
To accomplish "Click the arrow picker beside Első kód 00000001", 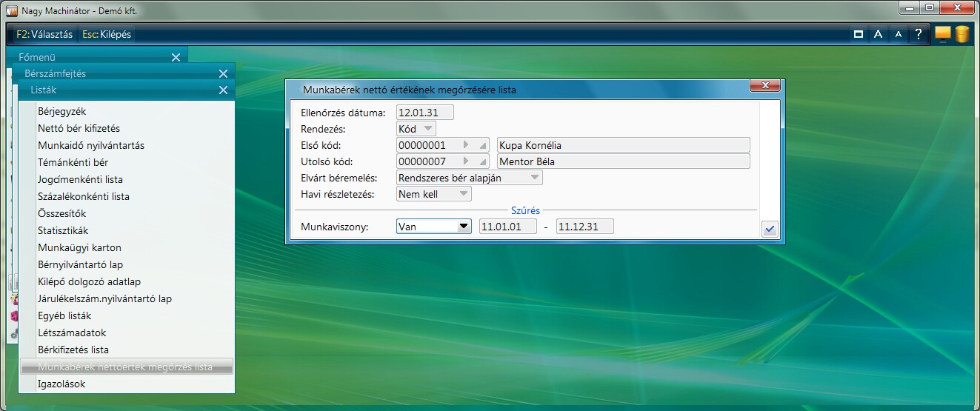I will point(466,145).
